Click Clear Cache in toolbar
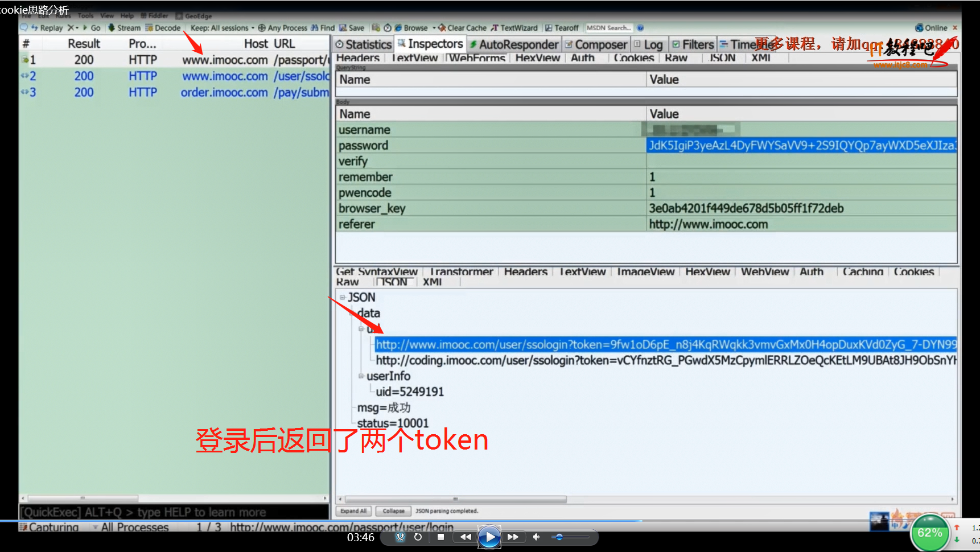This screenshot has height=552, width=980. (462, 28)
